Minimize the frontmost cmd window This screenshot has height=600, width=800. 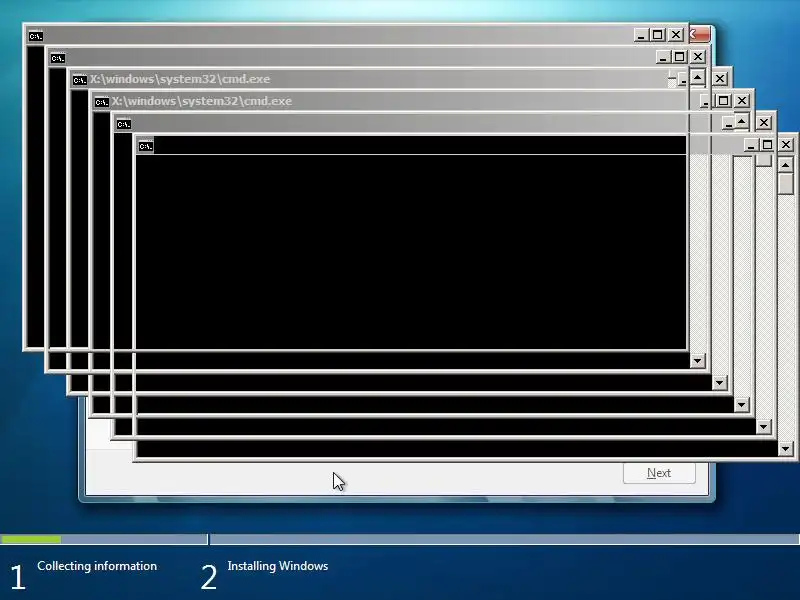click(750, 145)
